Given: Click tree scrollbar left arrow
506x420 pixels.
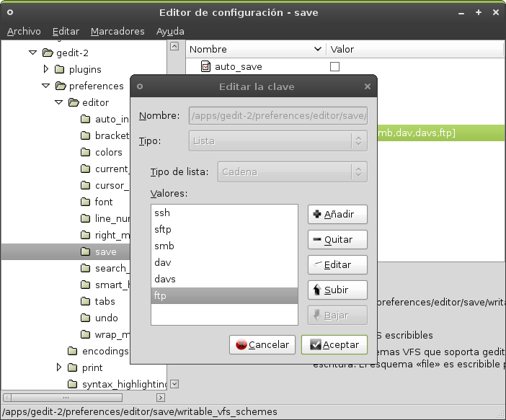Looking at the screenshot, I should pyautogui.click(x=7, y=398).
